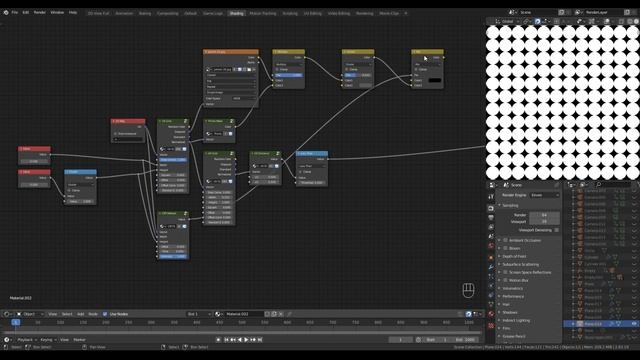Play the animation in reverse

240,340
